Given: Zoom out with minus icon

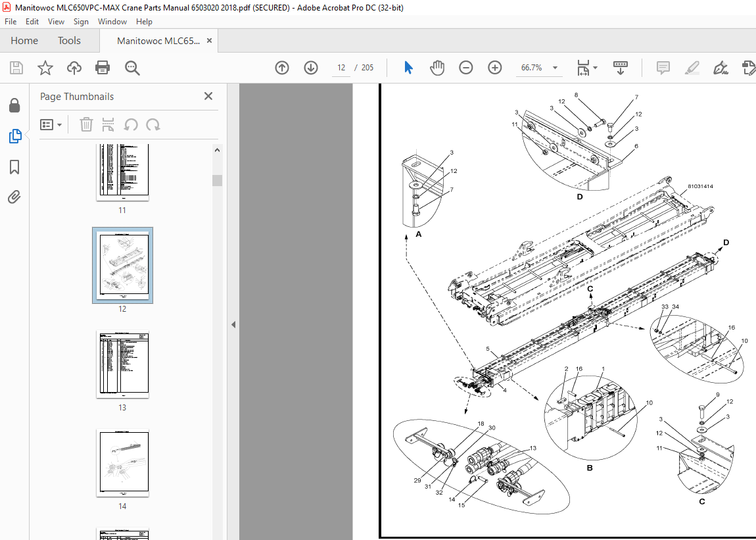Looking at the screenshot, I should (465, 68).
